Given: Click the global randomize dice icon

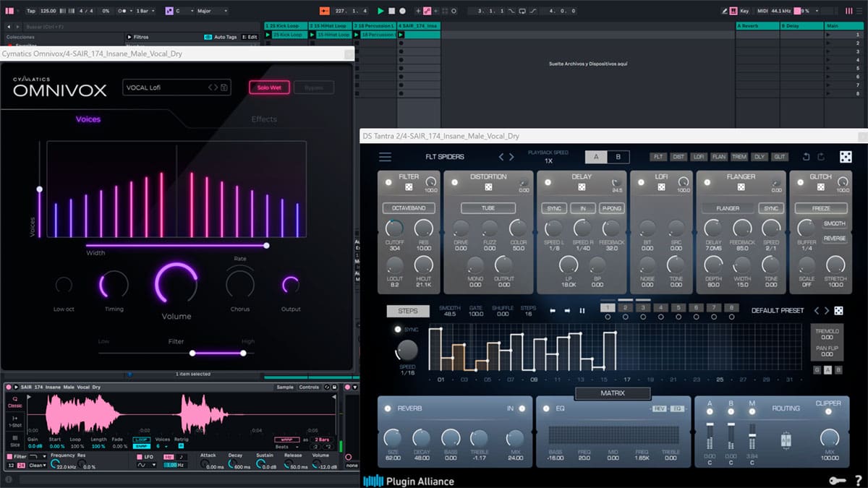Looking at the screenshot, I should [845, 157].
